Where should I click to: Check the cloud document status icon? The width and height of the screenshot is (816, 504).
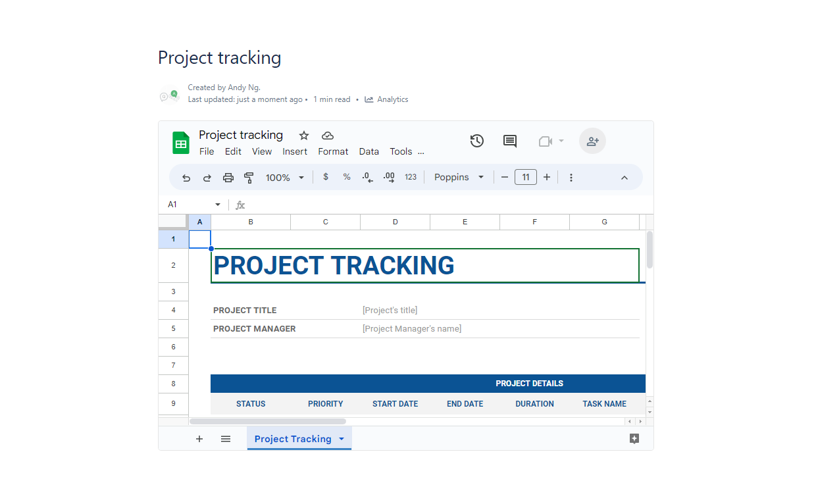[328, 136]
